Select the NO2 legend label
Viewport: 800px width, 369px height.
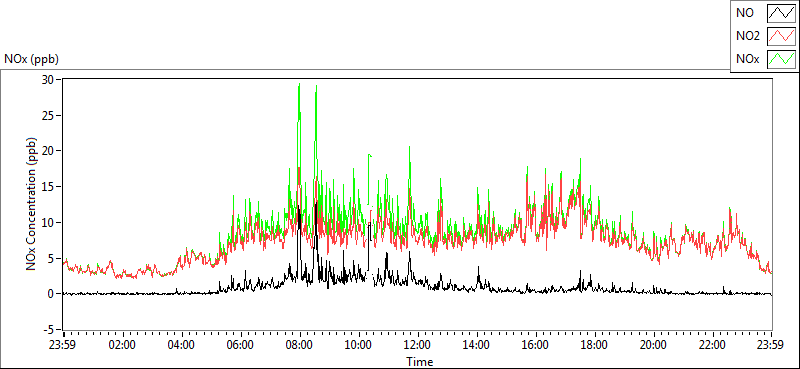click(x=746, y=37)
